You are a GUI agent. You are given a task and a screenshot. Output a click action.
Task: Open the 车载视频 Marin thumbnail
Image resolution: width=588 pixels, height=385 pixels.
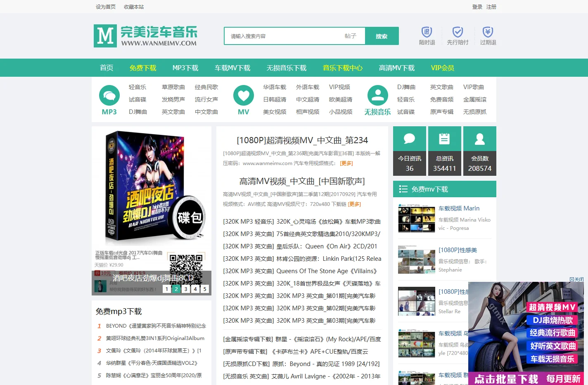pyautogui.click(x=417, y=218)
